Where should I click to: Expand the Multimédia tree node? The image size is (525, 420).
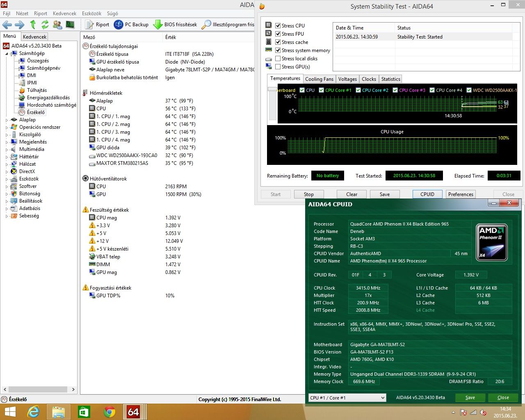click(7, 149)
